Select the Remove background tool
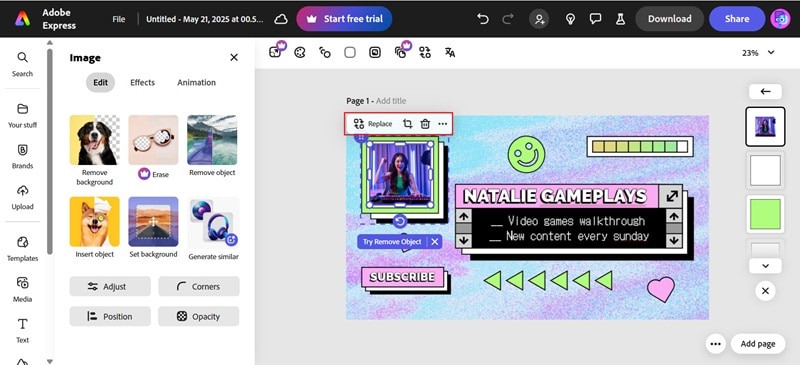The height and width of the screenshot is (365, 800). (95, 151)
